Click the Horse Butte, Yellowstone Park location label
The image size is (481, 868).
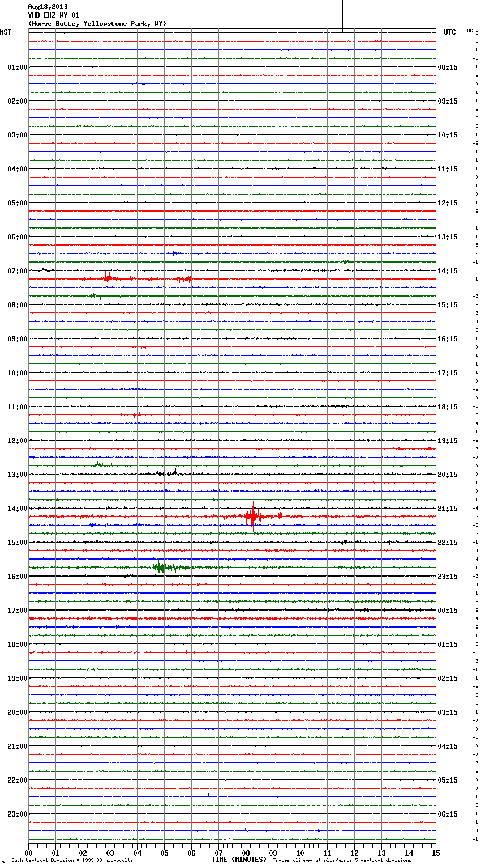click(x=97, y=24)
